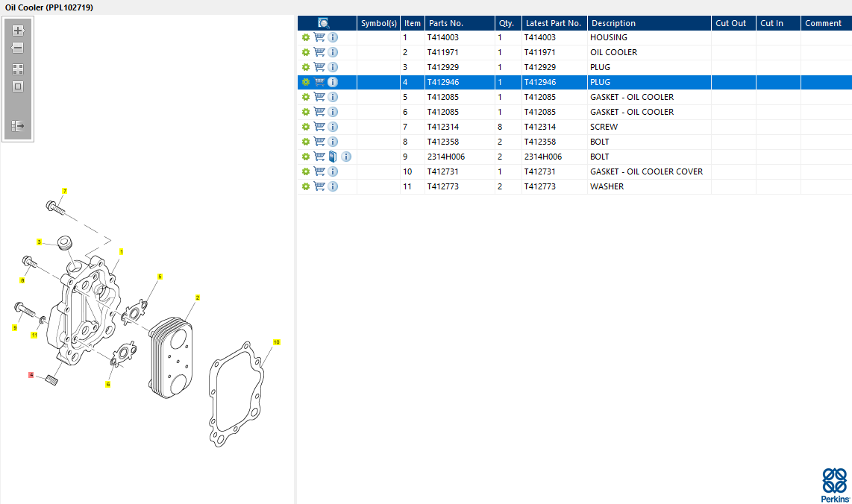Image resolution: width=852 pixels, height=504 pixels.
Task: Select callout 8 bolt label in diagram
Action: 22,281
